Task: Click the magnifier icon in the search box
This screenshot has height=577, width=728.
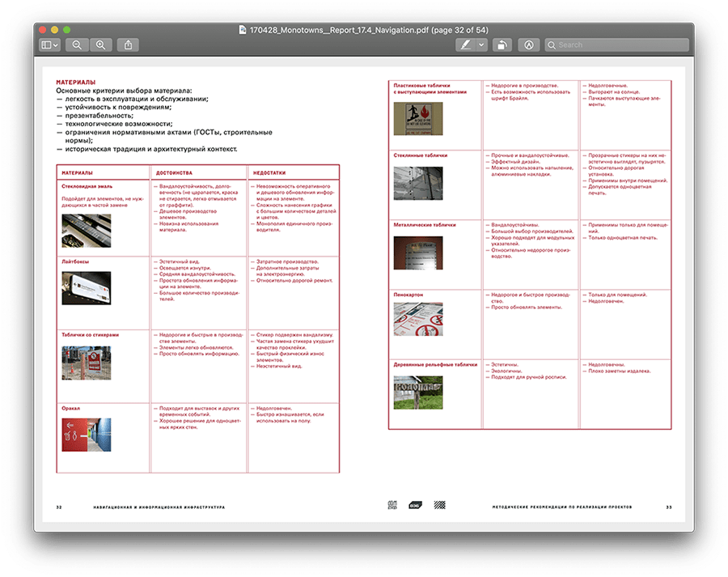Action: pyautogui.click(x=552, y=45)
